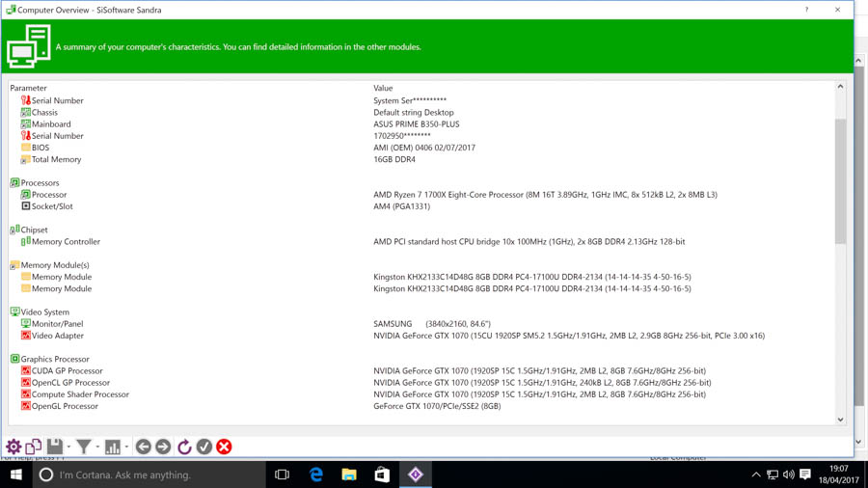Click the help question mark in title bar
Screen dimensions: 868x488
[x=806, y=10]
